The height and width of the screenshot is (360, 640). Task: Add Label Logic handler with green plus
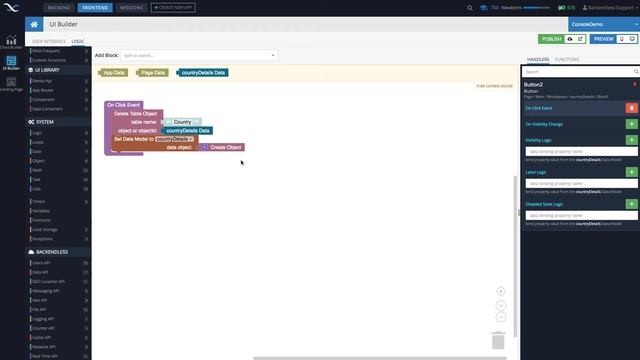[x=631, y=172]
